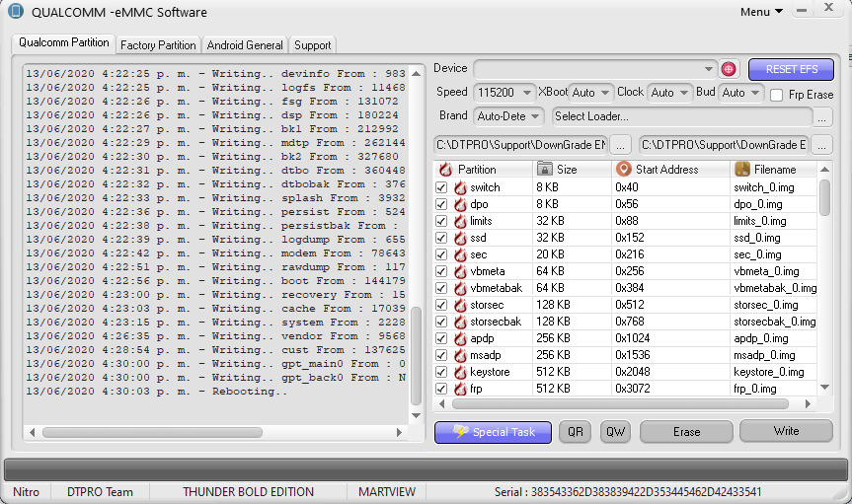
Task: Click the partition table scroll-up arrow
Action: [x=824, y=170]
